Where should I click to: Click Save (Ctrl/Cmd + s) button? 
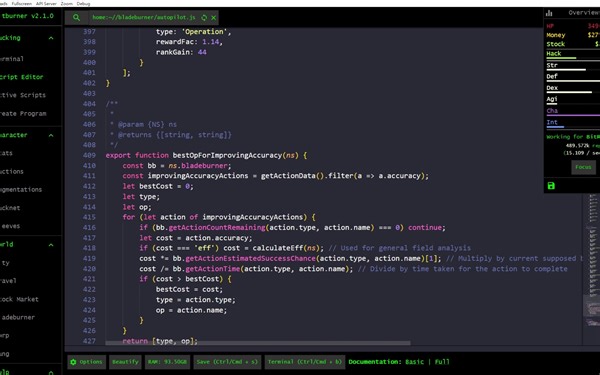click(227, 362)
